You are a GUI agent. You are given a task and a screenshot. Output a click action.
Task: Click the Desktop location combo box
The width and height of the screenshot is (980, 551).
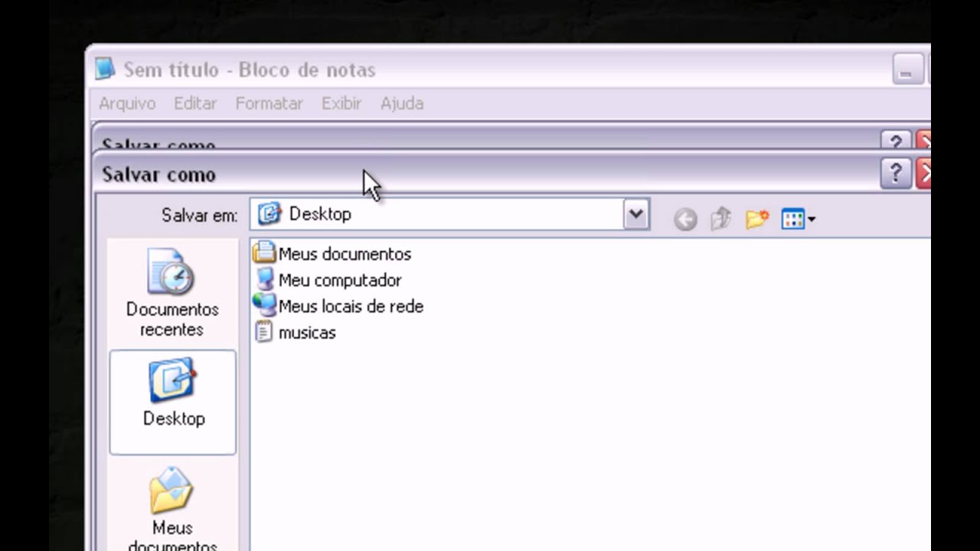449,215
